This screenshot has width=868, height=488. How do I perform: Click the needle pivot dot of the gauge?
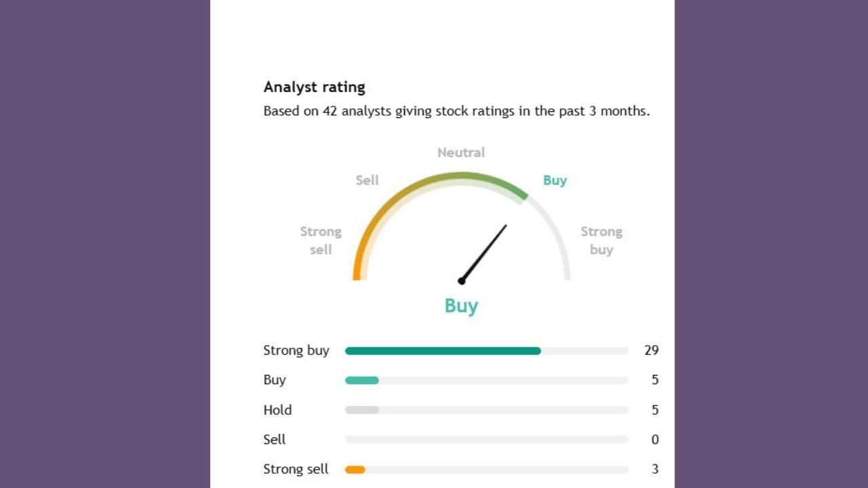[462, 281]
